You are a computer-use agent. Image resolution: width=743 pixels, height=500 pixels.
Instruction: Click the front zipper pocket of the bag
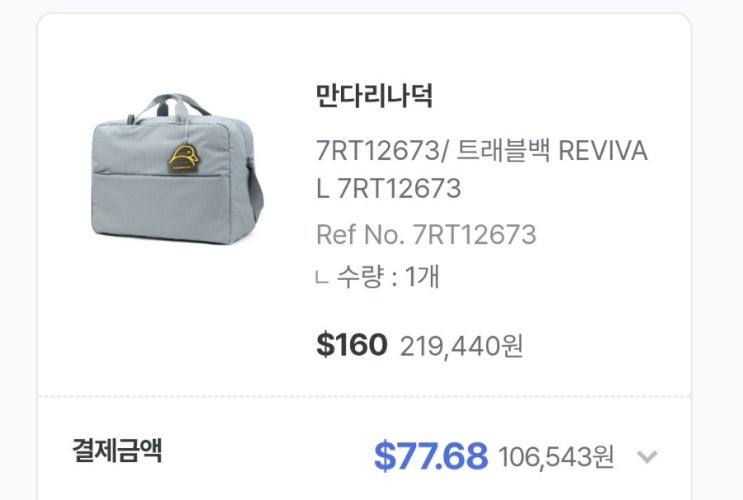(x=160, y=206)
